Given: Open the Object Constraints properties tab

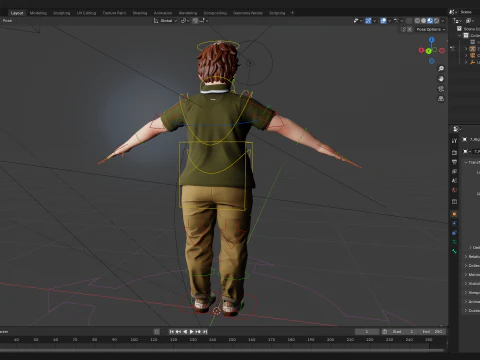Looking at the screenshot, I should (x=454, y=233).
